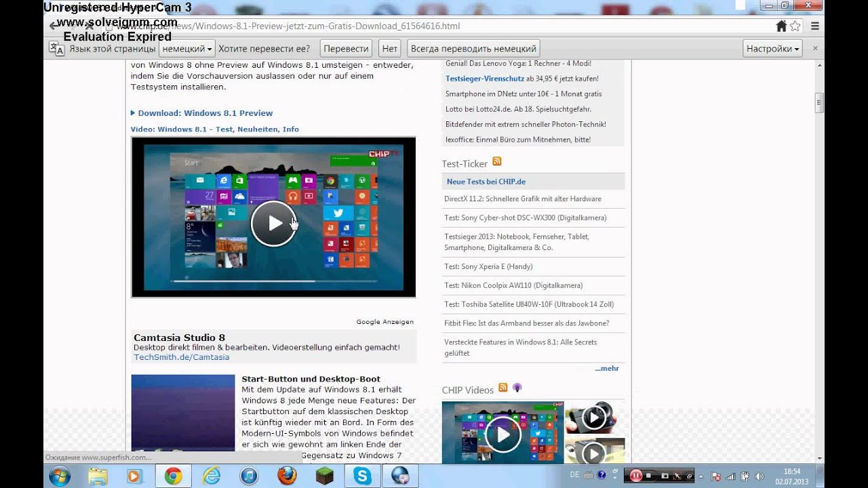Open Test: Toshiba Satellite U840W-10F article

(529, 304)
